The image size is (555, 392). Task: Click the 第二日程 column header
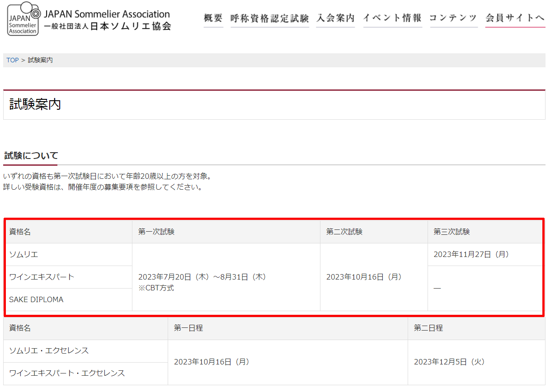click(x=476, y=328)
